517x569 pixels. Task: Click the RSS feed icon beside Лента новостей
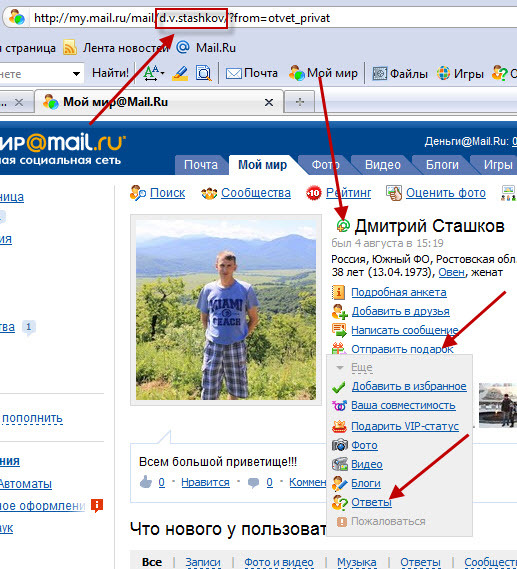(70, 48)
